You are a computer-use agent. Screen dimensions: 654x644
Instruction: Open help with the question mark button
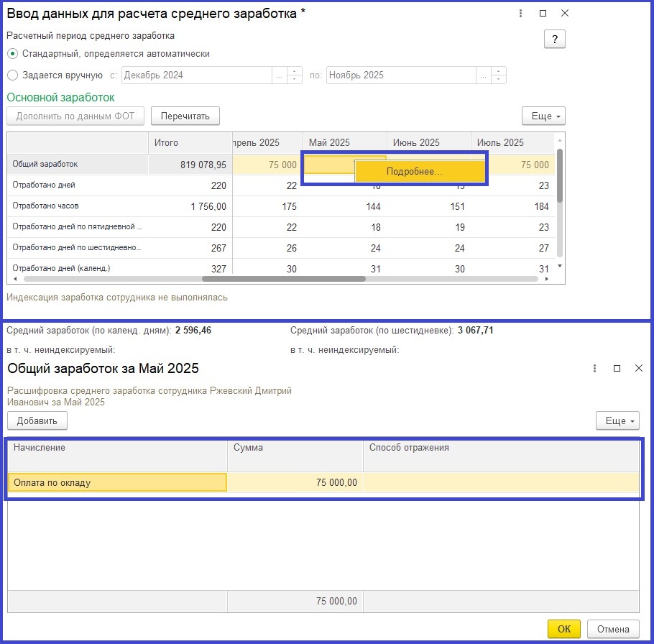tap(554, 39)
